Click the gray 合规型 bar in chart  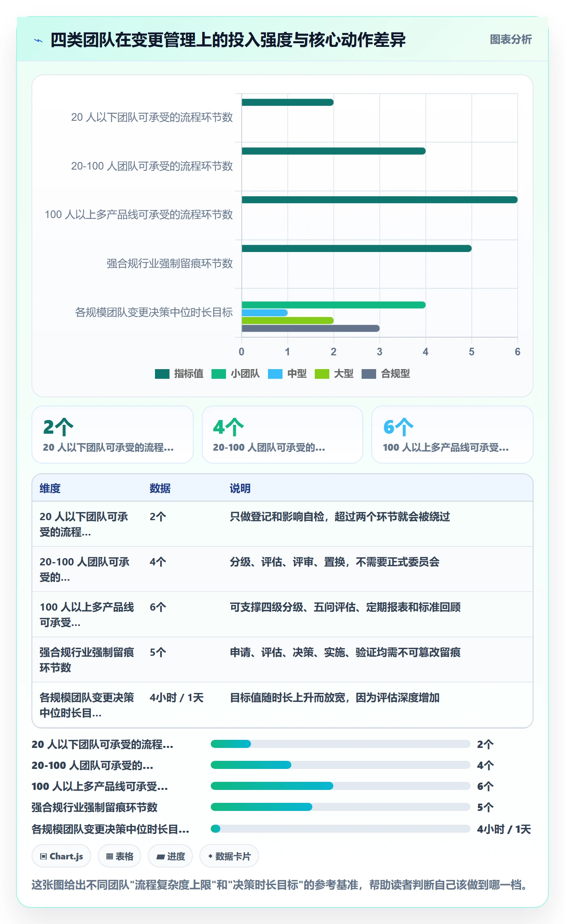310,328
